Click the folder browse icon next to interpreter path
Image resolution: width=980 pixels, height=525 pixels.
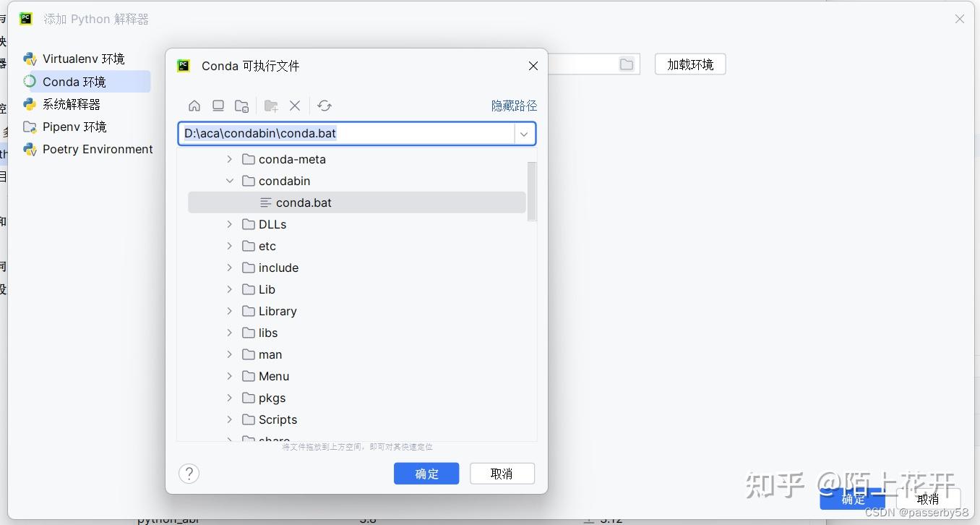pyautogui.click(x=626, y=64)
